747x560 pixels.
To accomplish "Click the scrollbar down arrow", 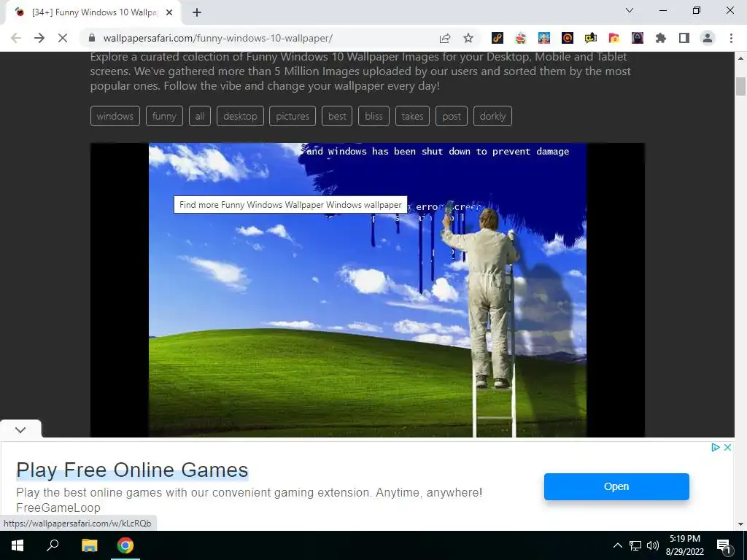I will pyautogui.click(x=740, y=524).
